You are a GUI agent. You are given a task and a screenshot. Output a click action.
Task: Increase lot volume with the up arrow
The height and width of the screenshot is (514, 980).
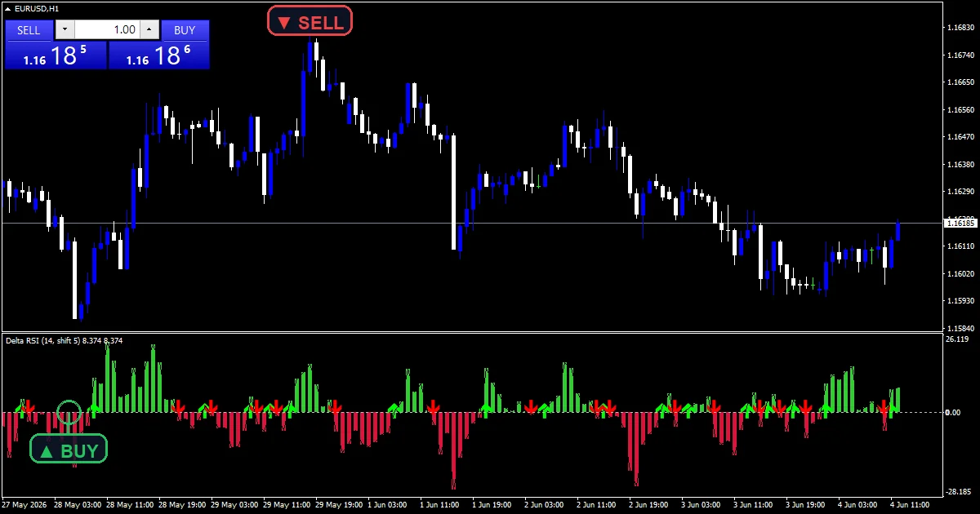(x=149, y=30)
